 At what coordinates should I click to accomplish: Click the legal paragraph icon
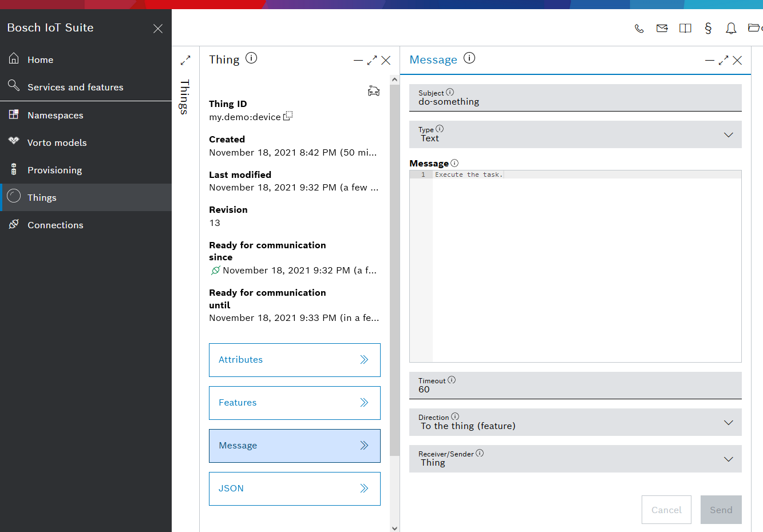coord(708,28)
